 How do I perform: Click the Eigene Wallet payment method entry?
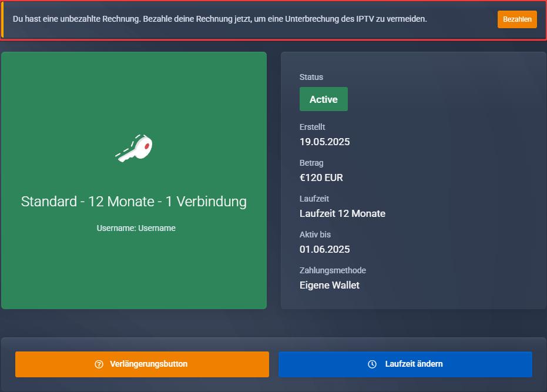point(329,284)
